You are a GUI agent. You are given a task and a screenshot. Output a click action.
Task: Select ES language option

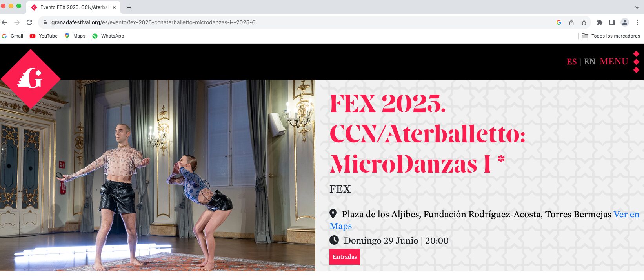tap(571, 62)
